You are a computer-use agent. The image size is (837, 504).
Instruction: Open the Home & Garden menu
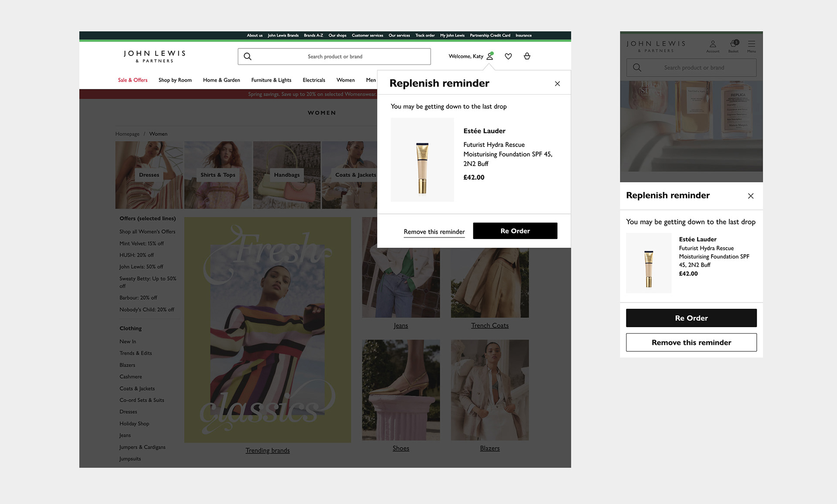(x=221, y=80)
